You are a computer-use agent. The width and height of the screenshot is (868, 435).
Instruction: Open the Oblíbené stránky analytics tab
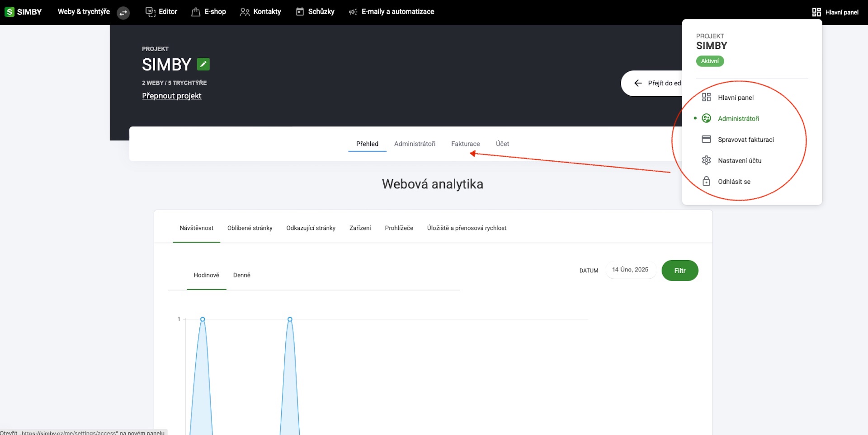[x=250, y=228]
